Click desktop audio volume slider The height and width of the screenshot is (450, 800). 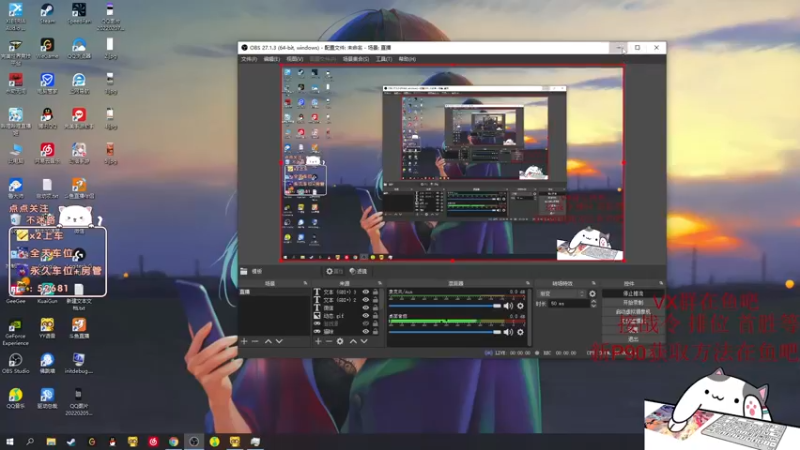point(445,332)
